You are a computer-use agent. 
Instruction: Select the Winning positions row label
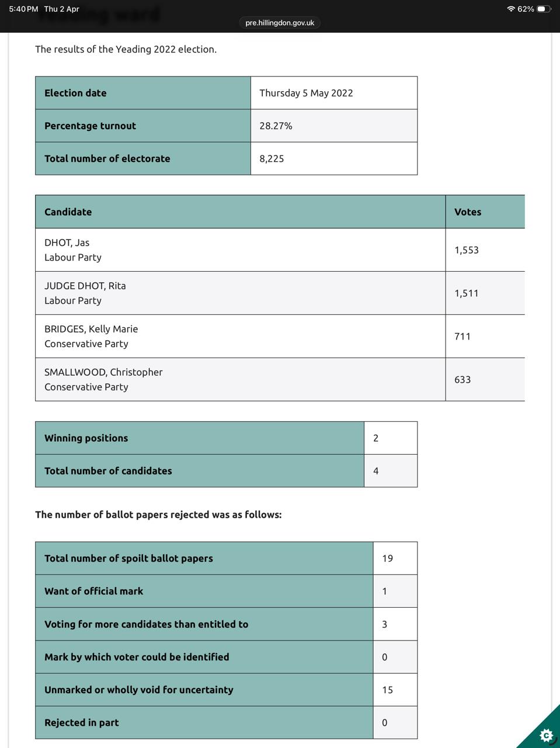(86, 438)
